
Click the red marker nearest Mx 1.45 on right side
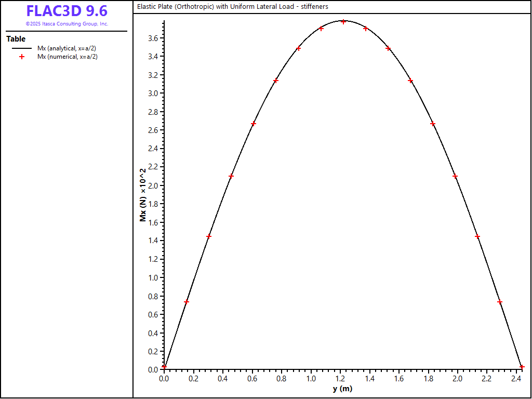click(x=477, y=236)
